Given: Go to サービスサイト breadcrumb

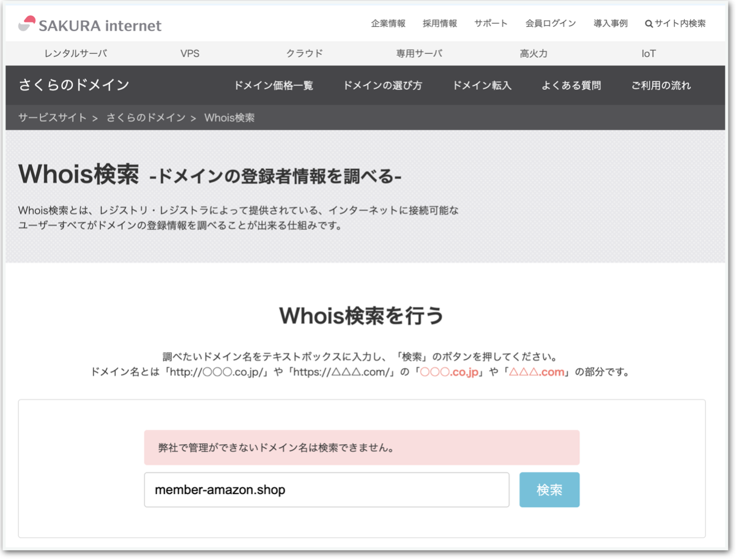Looking at the screenshot, I should 53,117.
